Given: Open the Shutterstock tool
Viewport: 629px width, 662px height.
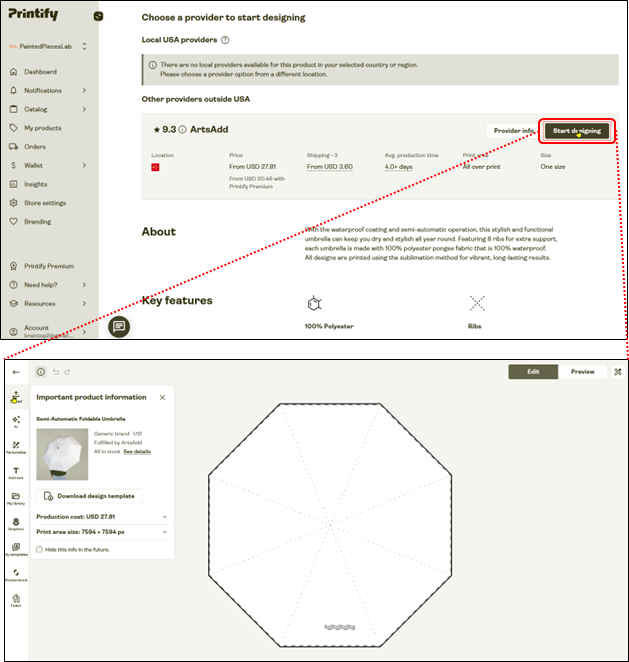Looking at the screenshot, I should pyautogui.click(x=16, y=575).
